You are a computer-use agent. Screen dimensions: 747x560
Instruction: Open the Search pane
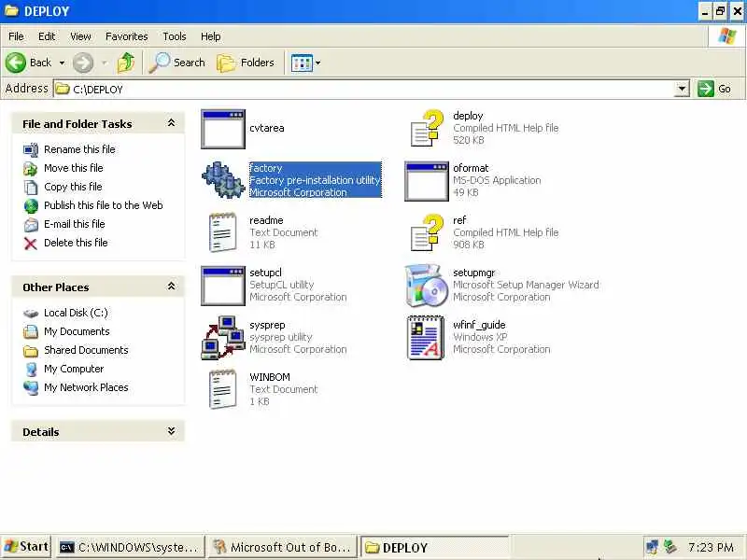tap(176, 63)
